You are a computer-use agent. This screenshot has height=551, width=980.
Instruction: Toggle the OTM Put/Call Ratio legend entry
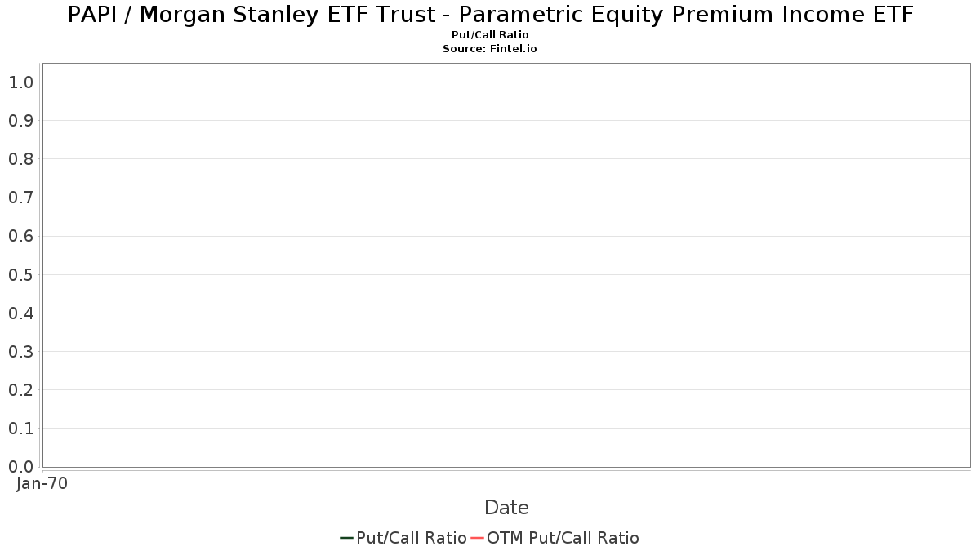pyautogui.click(x=555, y=538)
